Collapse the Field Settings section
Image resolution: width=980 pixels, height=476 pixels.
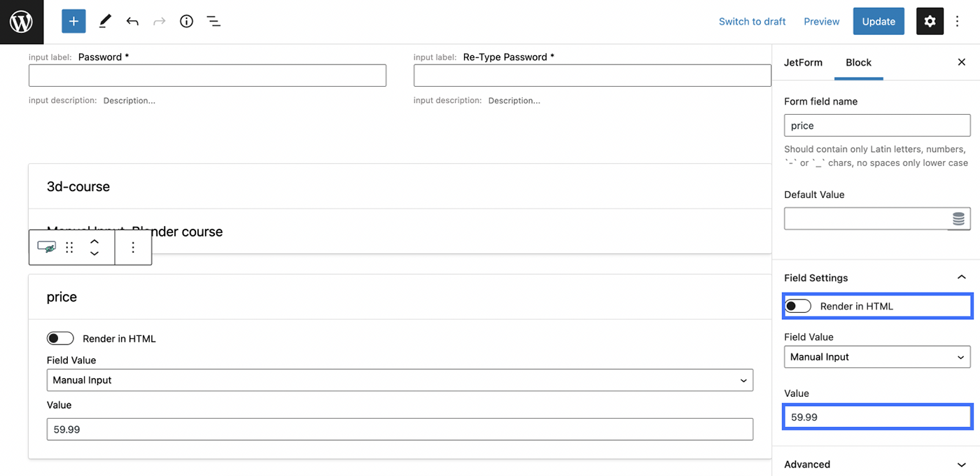[961, 277]
